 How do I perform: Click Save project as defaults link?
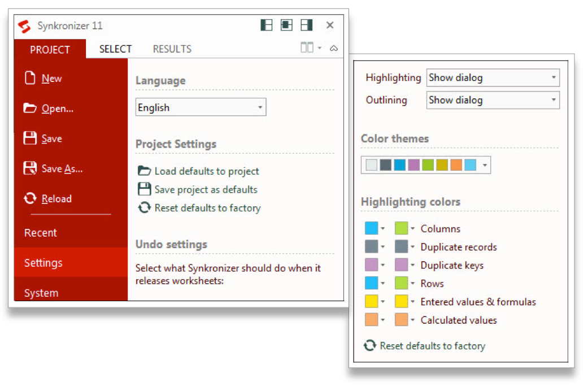pyautogui.click(x=206, y=190)
